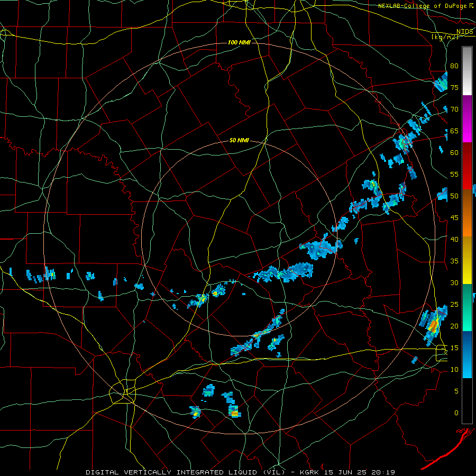The height and width of the screenshot is (476, 476).
Task: Click the 55 value on the scale
Action: coord(454,174)
